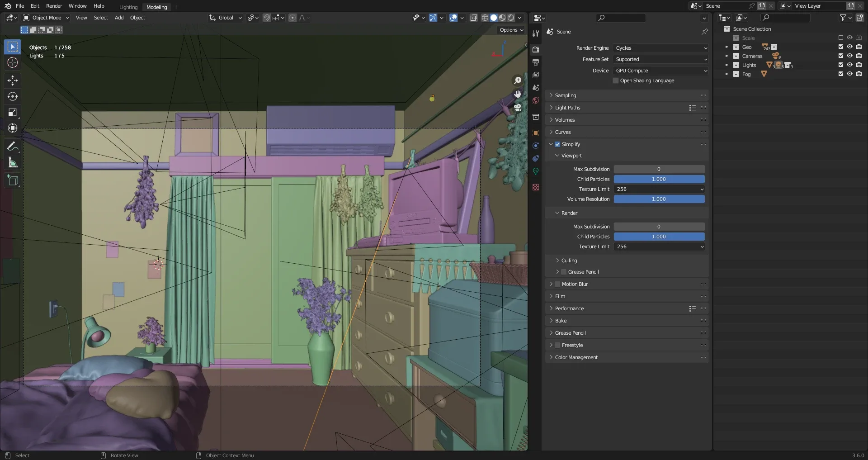This screenshot has width=868, height=460.
Task: Add a new workspace with plus button
Action: click(x=176, y=7)
